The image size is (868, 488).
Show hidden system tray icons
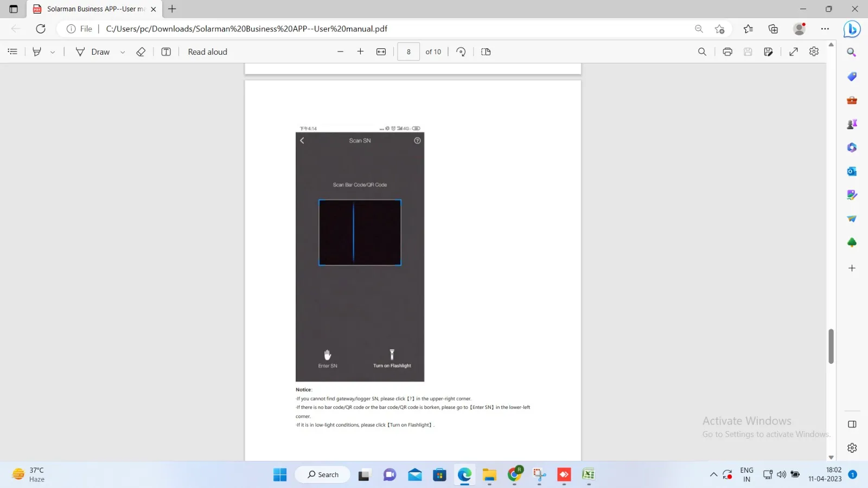pyautogui.click(x=713, y=474)
